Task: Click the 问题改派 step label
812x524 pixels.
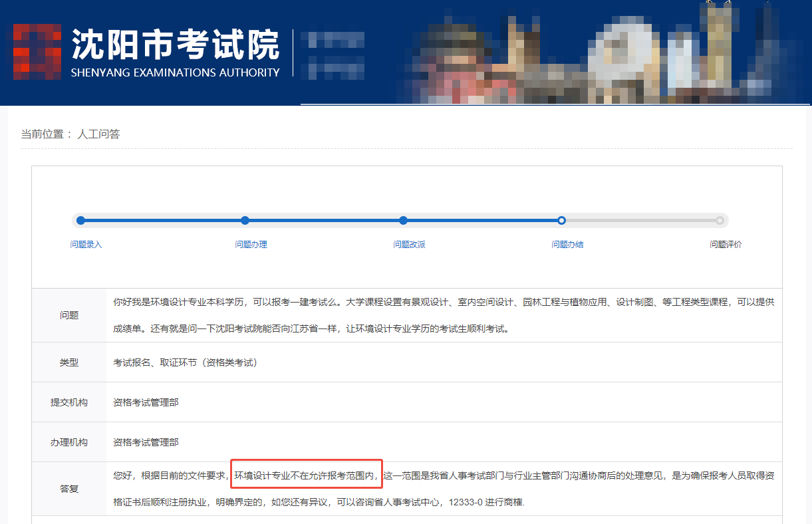Action: 409,245
